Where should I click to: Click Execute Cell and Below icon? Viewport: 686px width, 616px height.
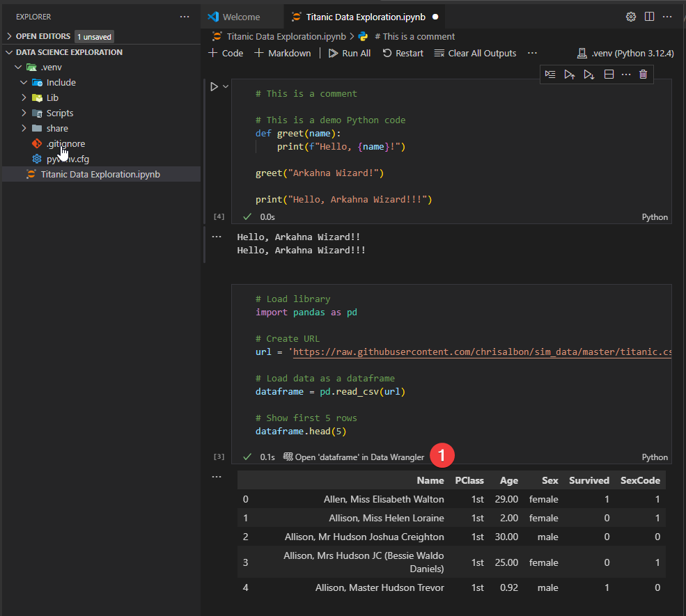[588, 74]
